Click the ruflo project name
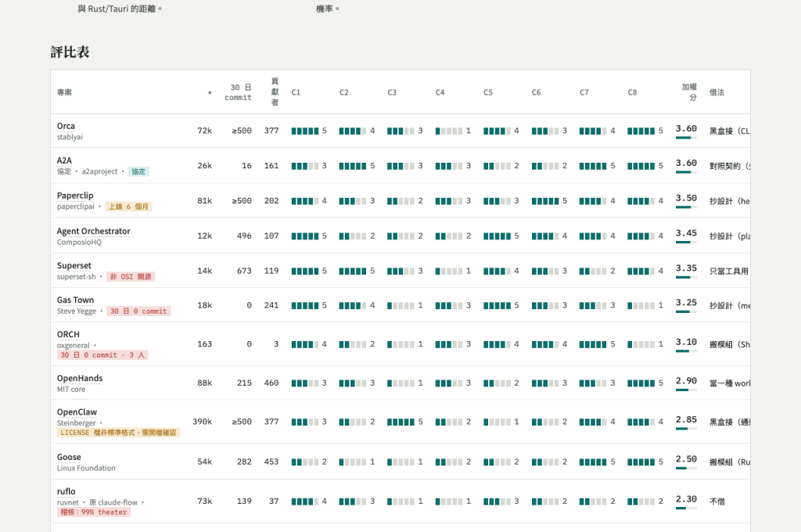 66,491
